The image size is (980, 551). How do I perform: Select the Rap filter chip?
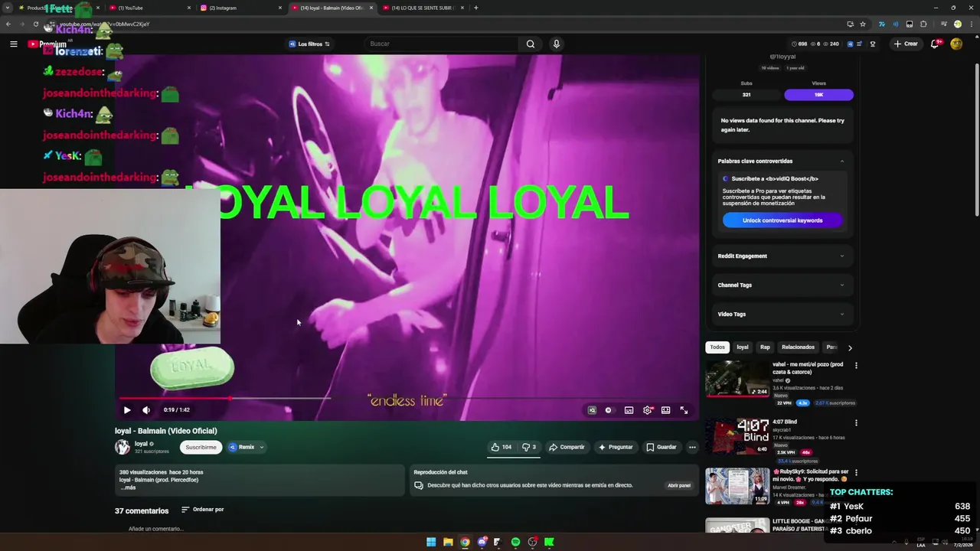point(765,347)
